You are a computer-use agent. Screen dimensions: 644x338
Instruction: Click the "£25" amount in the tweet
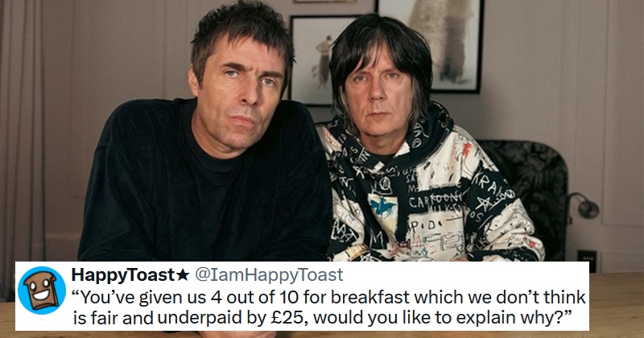pyautogui.click(x=288, y=318)
